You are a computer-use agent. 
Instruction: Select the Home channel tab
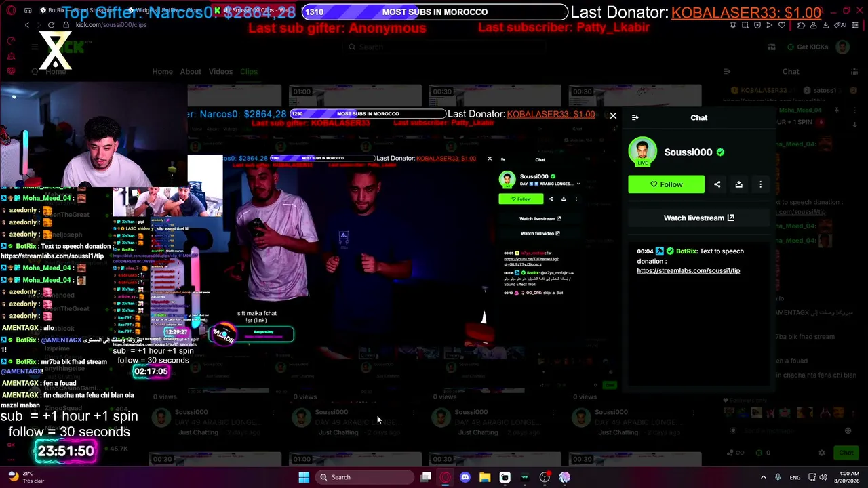click(162, 71)
